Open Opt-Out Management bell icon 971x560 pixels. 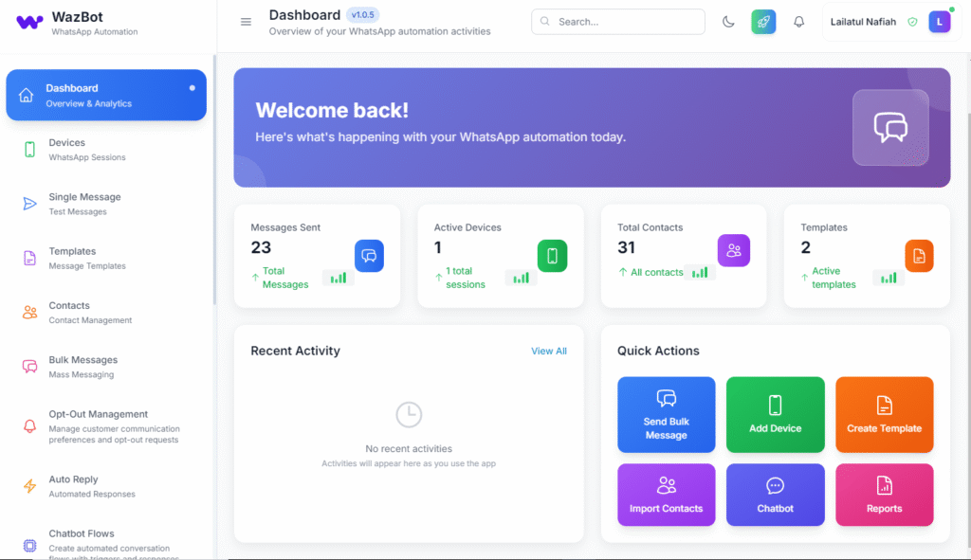29,426
